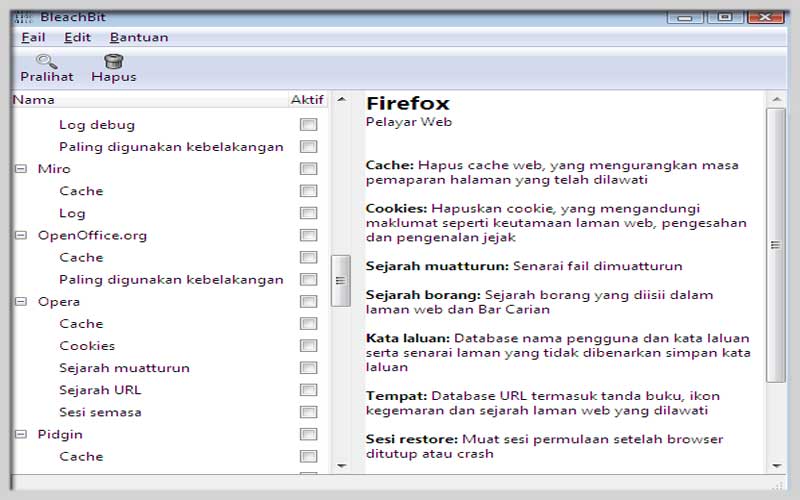The width and height of the screenshot is (800, 500).
Task: Select the Opera row label
Action: pos(59,302)
